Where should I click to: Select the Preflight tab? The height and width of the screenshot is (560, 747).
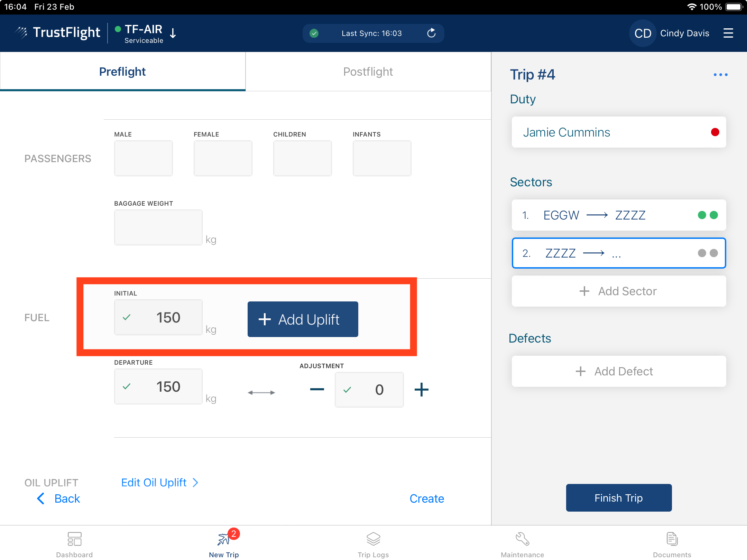coord(122,72)
